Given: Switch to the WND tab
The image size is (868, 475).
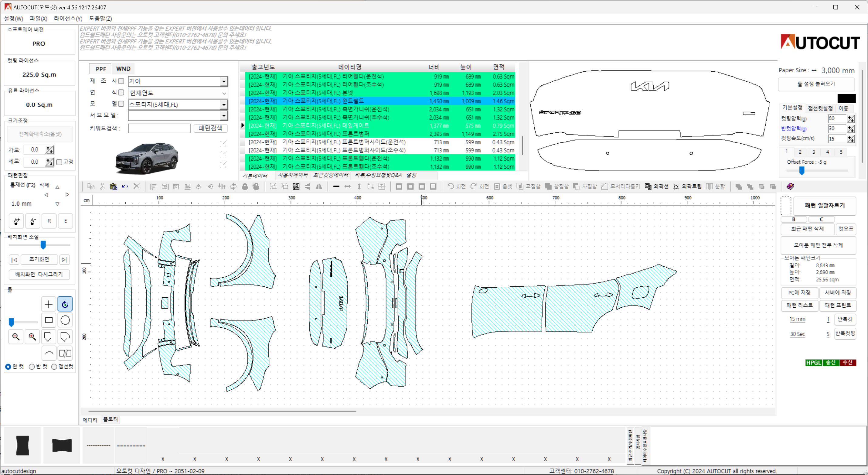Looking at the screenshot, I should (x=123, y=69).
